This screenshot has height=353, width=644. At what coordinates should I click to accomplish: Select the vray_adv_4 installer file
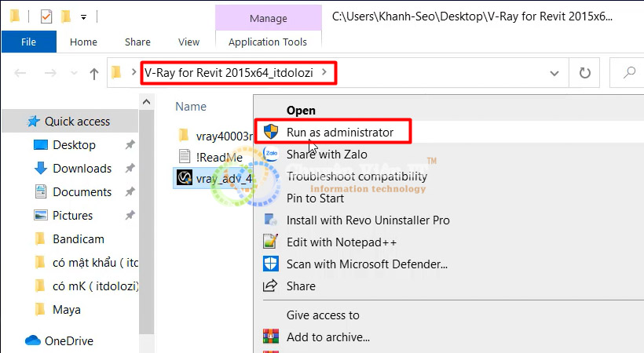click(x=214, y=179)
